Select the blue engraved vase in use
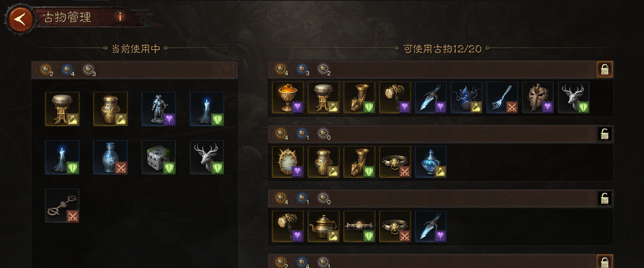644x268 pixels. pyautogui.click(x=110, y=157)
